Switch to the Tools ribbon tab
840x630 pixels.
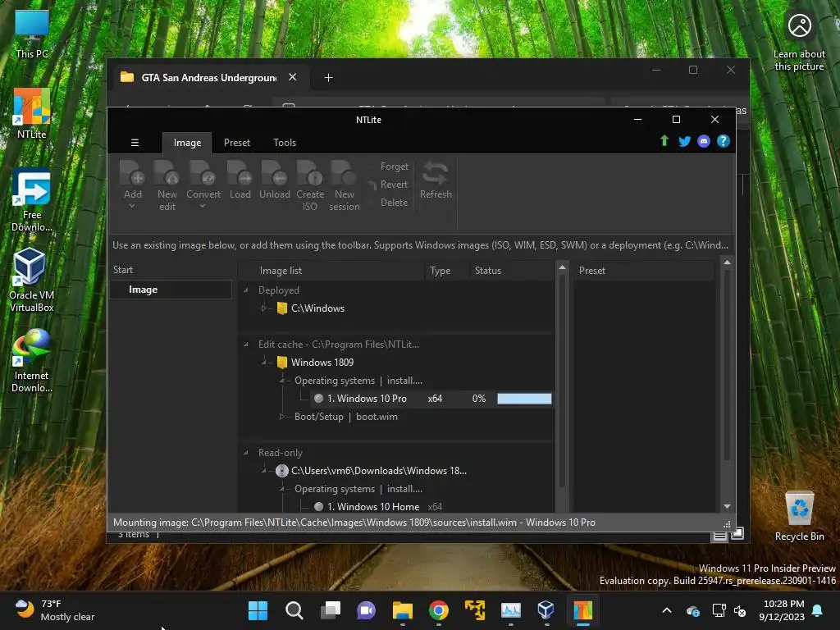pos(285,143)
